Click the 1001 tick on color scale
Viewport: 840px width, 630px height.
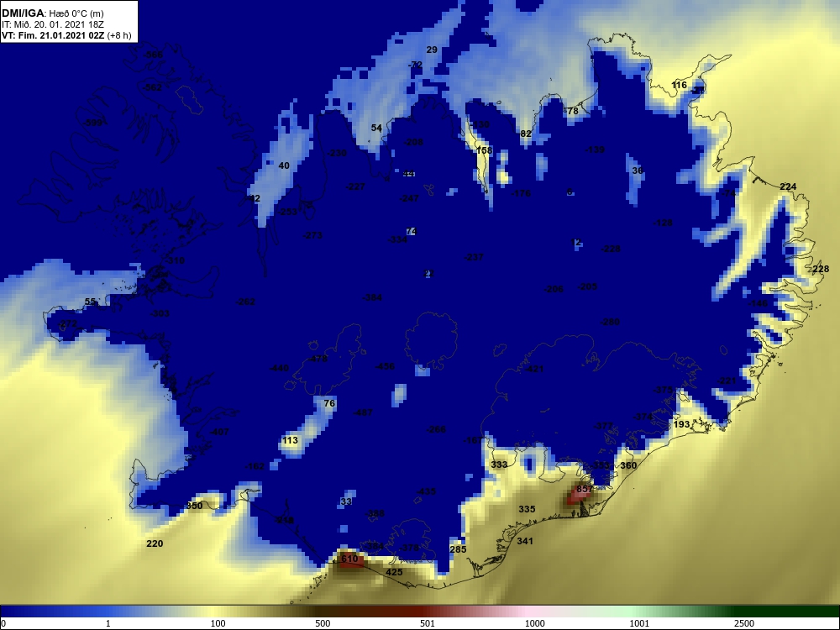[639, 623]
